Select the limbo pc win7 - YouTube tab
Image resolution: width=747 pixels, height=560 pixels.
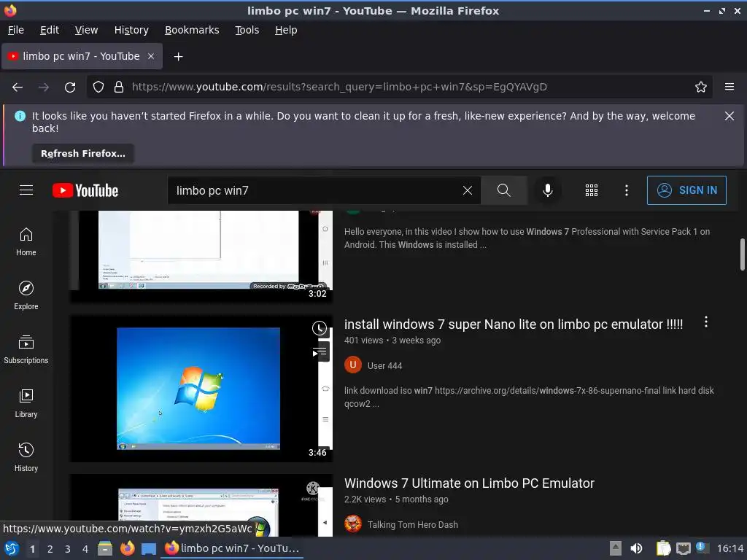[82, 56]
